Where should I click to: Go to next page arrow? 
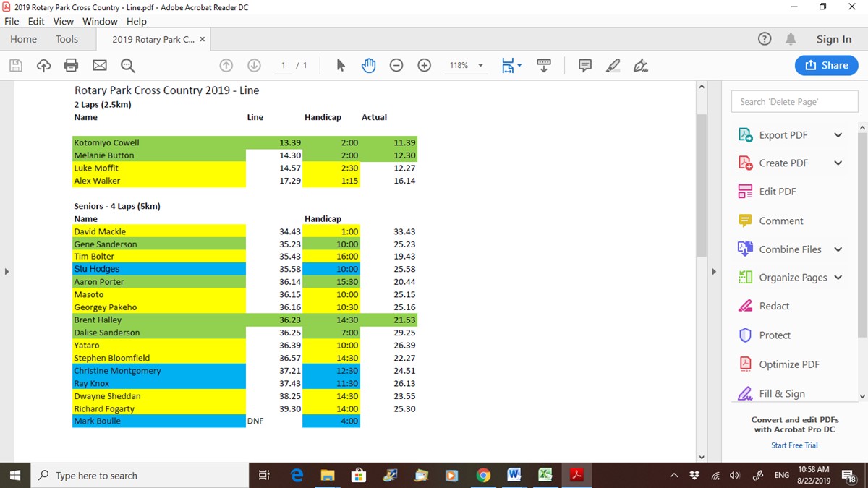point(254,66)
